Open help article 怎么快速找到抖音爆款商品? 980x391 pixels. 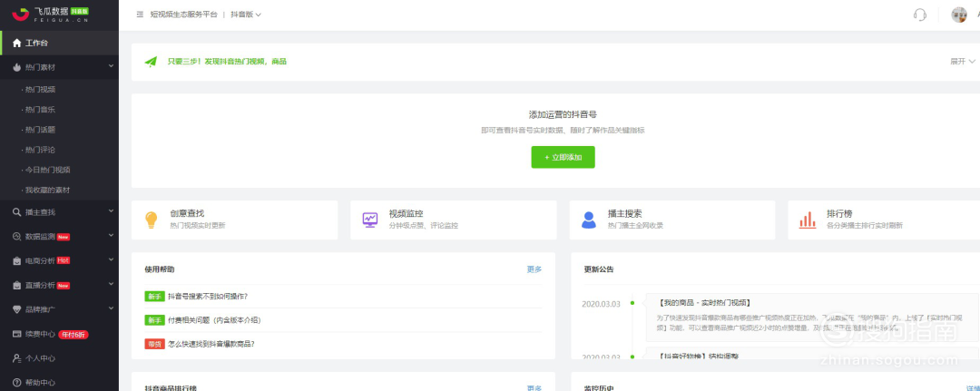click(x=211, y=344)
